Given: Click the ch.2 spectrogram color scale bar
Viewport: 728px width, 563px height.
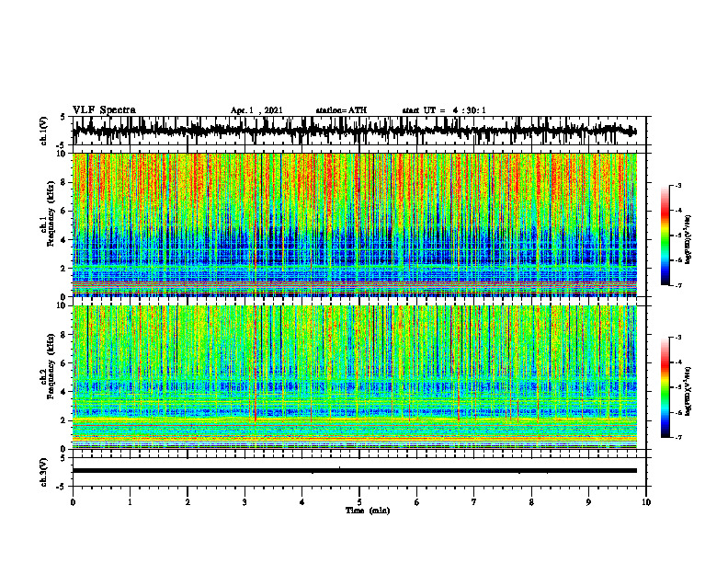Looking at the screenshot, I should coord(665,387).
